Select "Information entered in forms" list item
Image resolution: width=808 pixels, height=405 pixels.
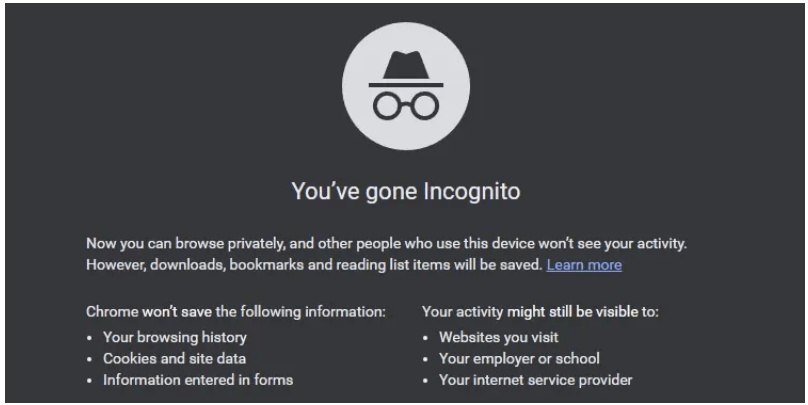click(198, 380)
